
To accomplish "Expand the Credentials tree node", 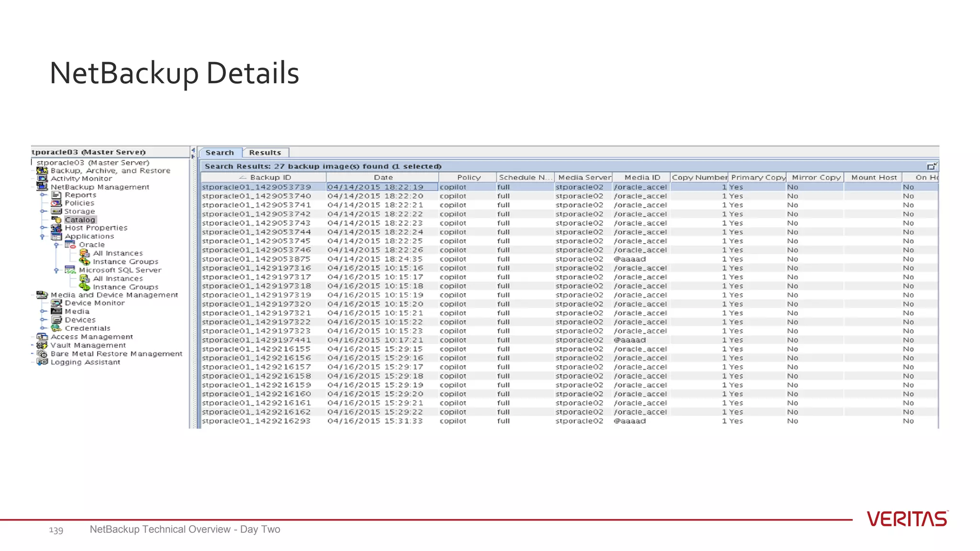I will pos(43,329).
